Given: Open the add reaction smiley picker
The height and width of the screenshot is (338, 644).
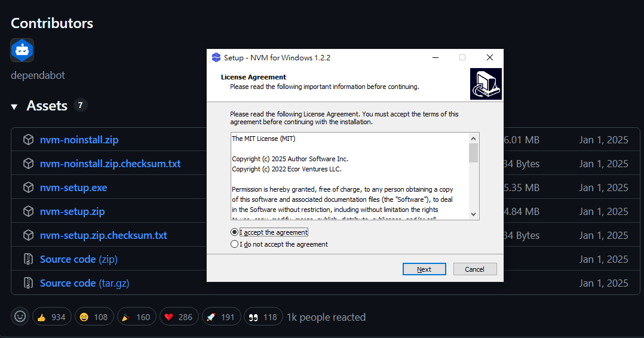Looking at the screenshot, I should point(20,317).
